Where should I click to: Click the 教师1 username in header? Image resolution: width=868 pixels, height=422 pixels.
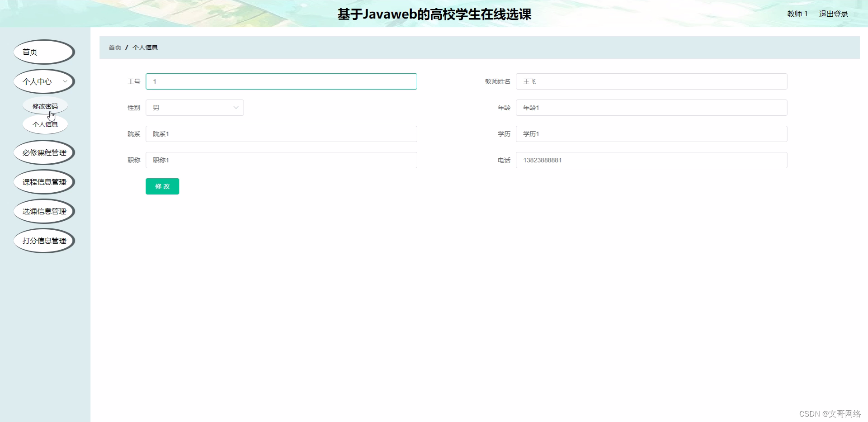click(x=797, y=14)
